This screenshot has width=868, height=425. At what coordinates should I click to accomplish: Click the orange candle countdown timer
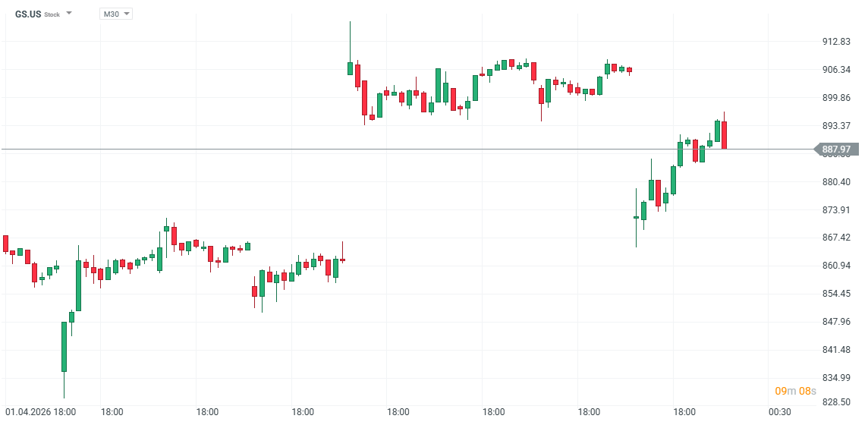[795, 391]
